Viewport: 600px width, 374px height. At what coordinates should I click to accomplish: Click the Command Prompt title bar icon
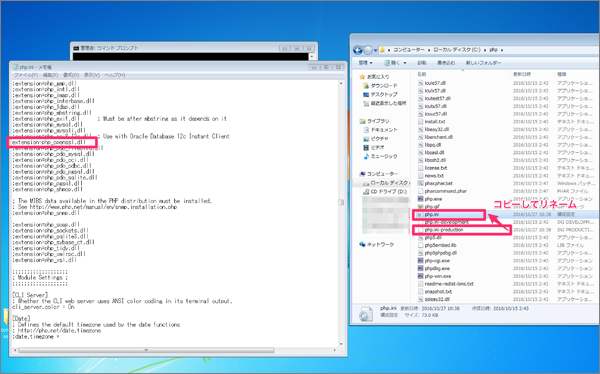[76, 48]
